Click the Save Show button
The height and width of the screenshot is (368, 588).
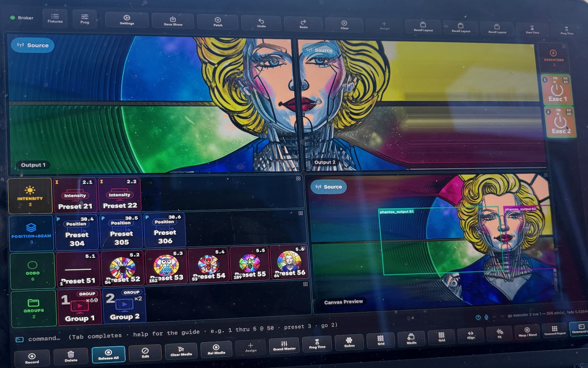pos(173,21)
